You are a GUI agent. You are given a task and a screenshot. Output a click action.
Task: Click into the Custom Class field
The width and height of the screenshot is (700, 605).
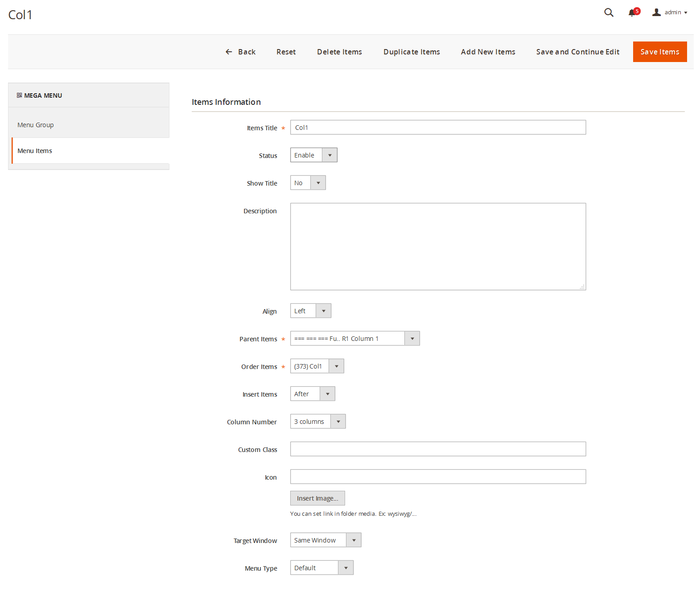click(x=438, y=449)
